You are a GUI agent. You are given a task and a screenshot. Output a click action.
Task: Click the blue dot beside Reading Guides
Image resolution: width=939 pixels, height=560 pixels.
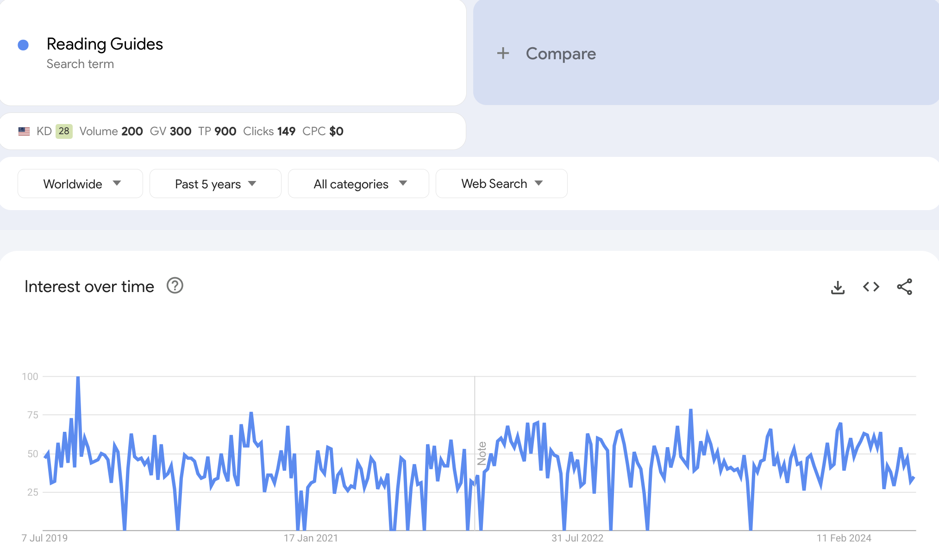(23, 45)
